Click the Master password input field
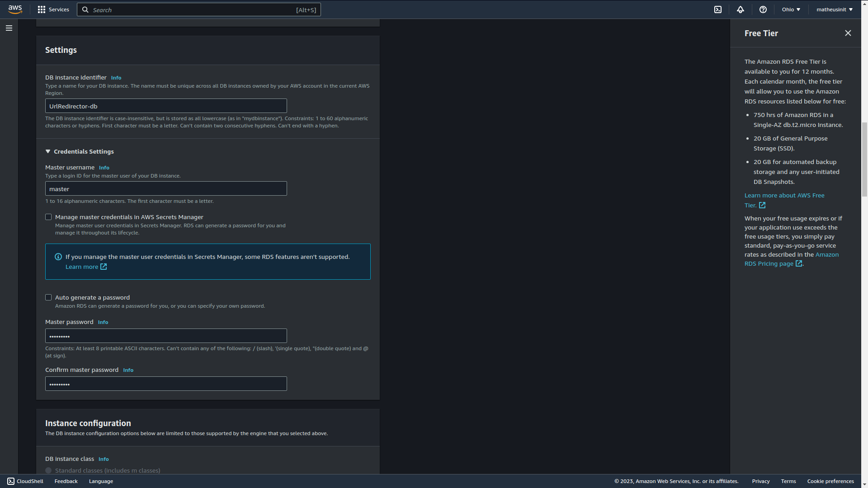The width and height of the screenshot is (868, 488). point(166,336)
